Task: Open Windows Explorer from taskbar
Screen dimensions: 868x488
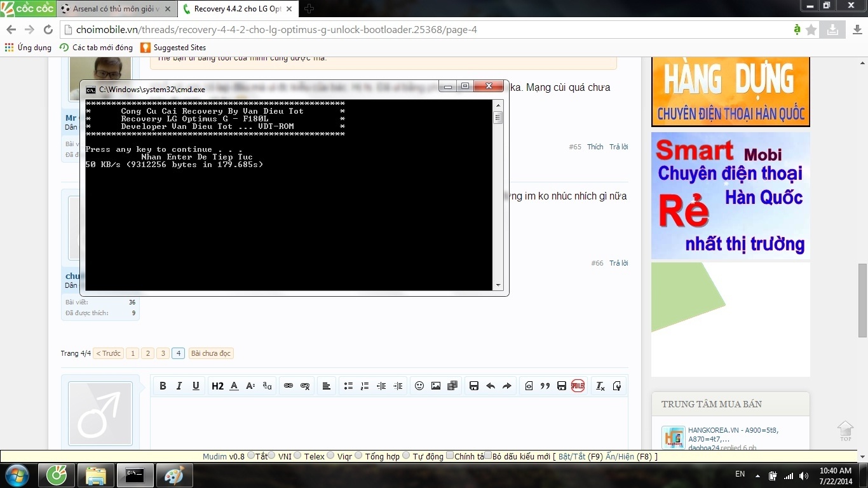Action: pyautogui.click(x=95, y=475)
